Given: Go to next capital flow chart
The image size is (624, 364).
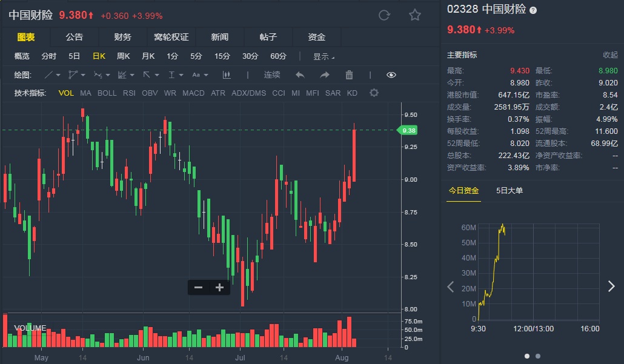Looking at the screenshot, I should (x=611, y=286).
